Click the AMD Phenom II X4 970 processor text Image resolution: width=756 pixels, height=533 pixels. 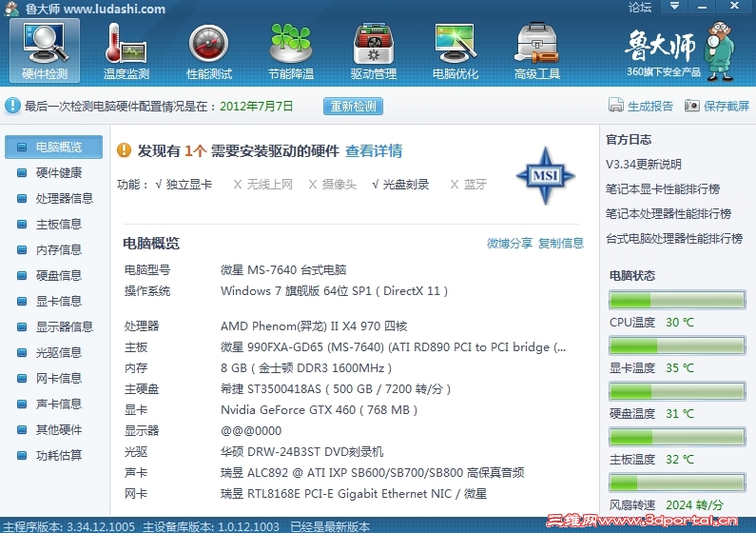click(x=314, y=326)
